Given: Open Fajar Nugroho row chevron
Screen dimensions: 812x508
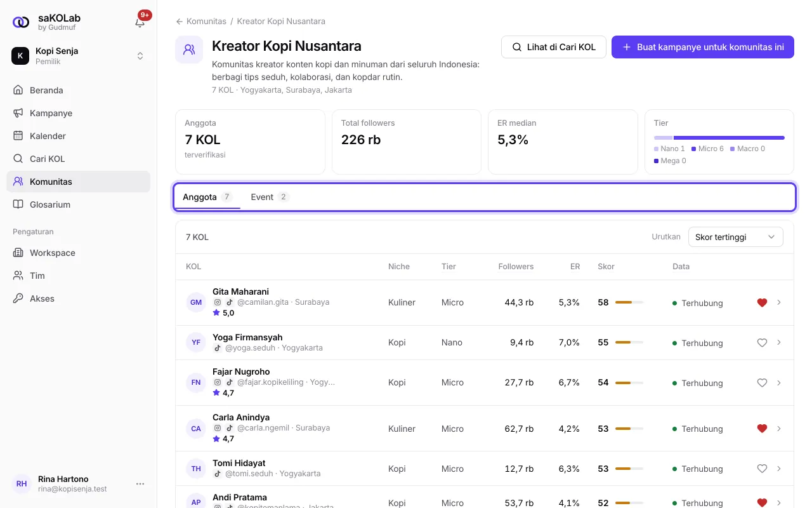Looking at the screenshot, I should 779,383.
